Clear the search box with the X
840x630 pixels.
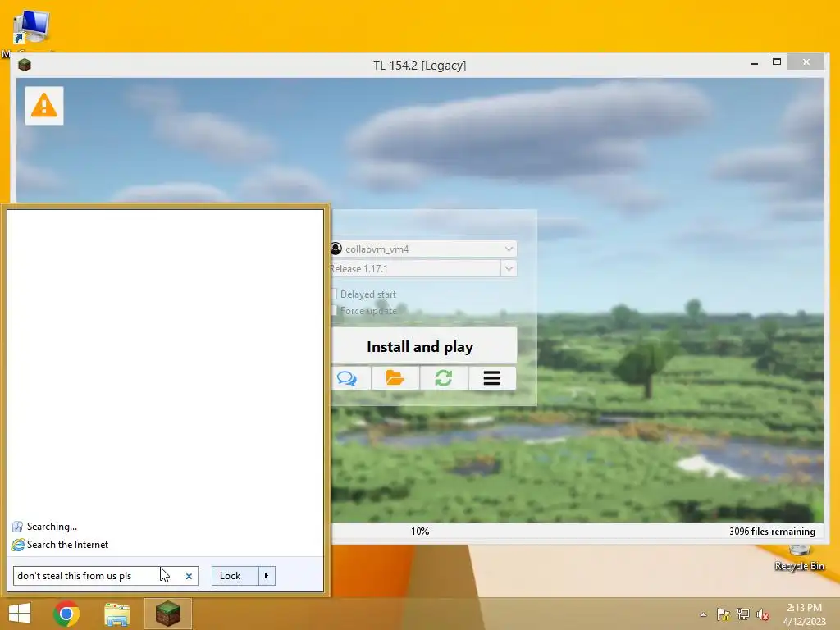pyautogui.click(x=189, y=576)
